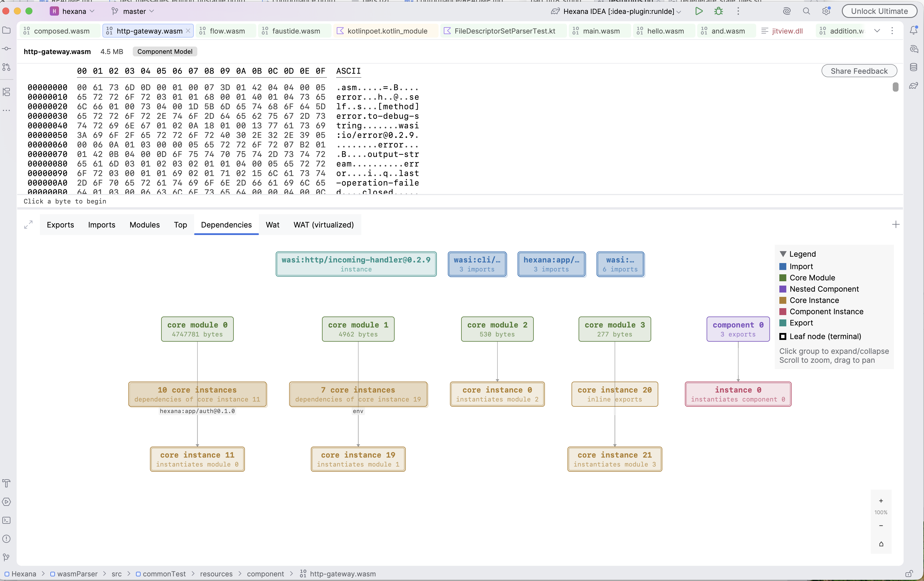924x581 pixels.
Task: Switch to the Imports tab
Action: coord(102,225)
